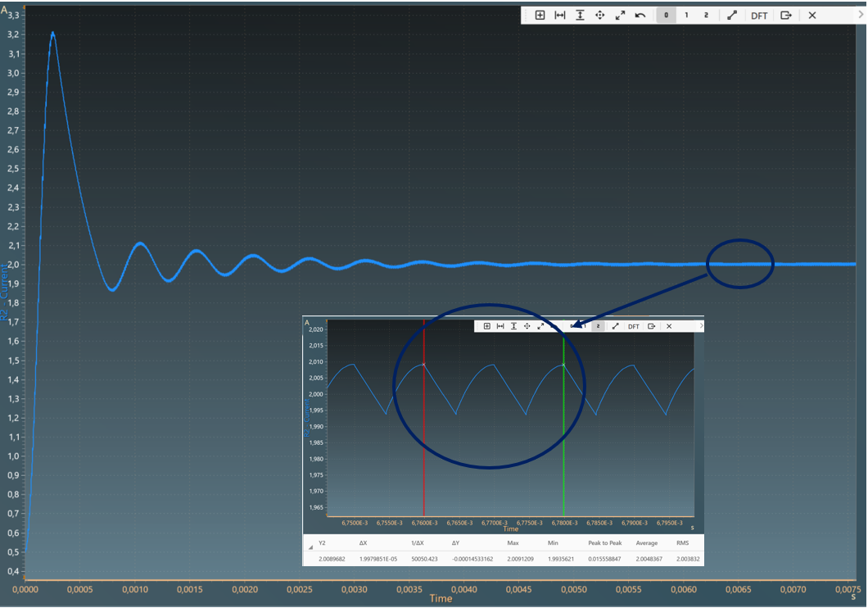Click measurement line icon in main toolbar

732,16
